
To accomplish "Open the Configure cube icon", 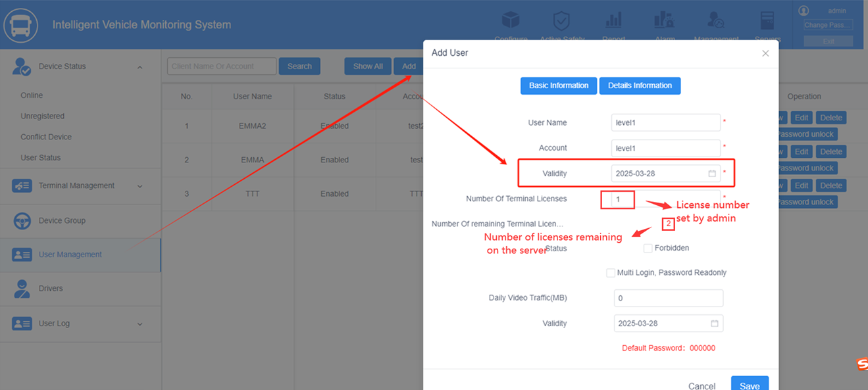I will click(x=511, y=20).
